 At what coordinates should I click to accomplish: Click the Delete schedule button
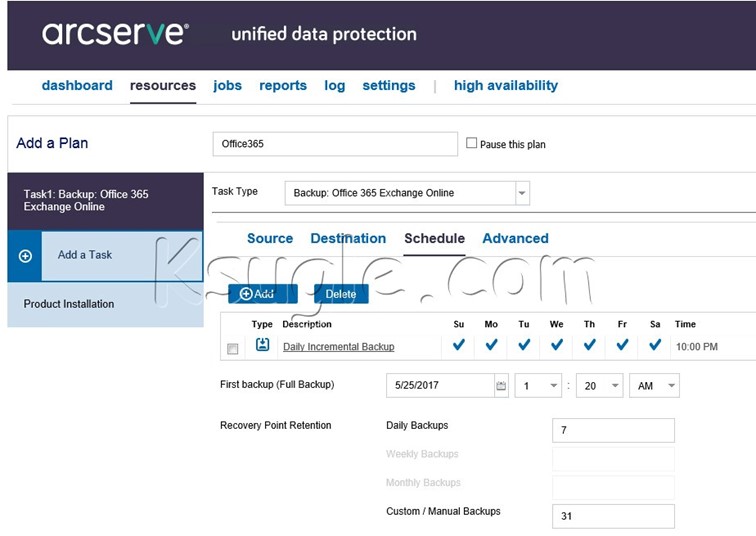[341, 294]
